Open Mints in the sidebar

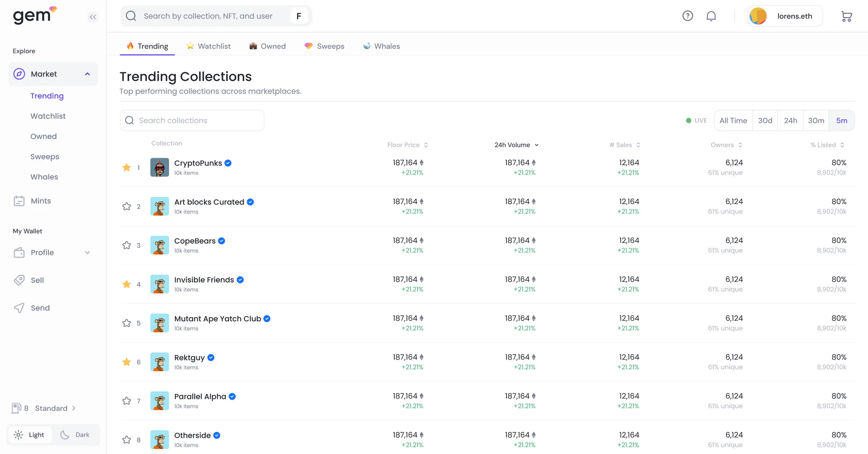(x=33, y=201)
